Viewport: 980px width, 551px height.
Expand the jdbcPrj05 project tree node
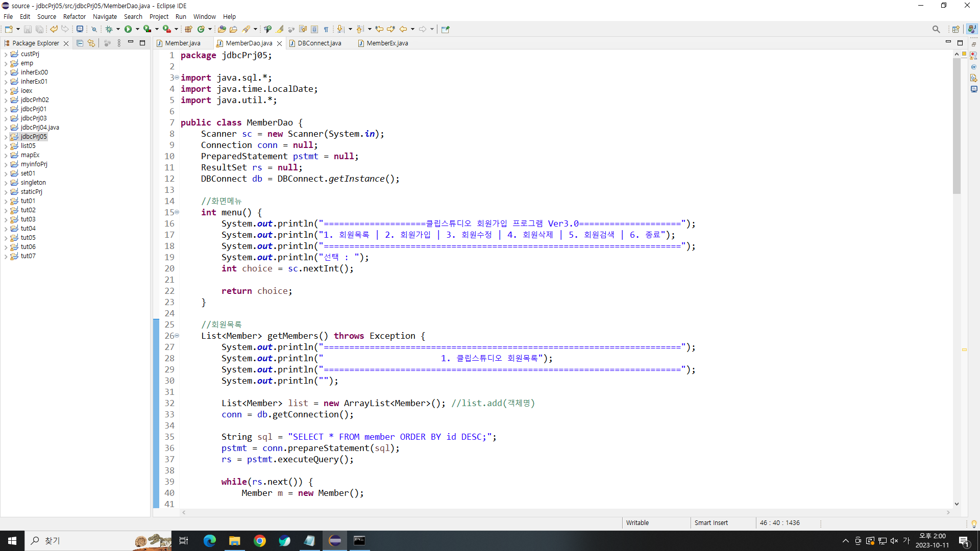click(6, 137)
